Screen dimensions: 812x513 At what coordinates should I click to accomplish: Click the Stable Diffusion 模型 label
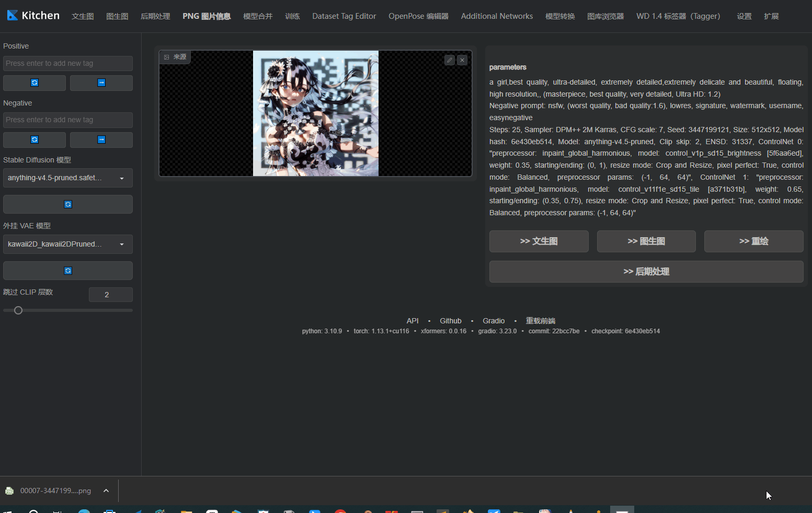[37, 160]
